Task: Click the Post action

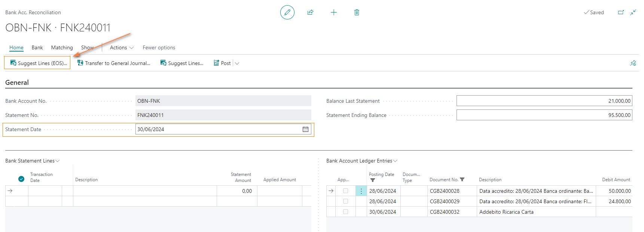Action: (x=222, y=63)
